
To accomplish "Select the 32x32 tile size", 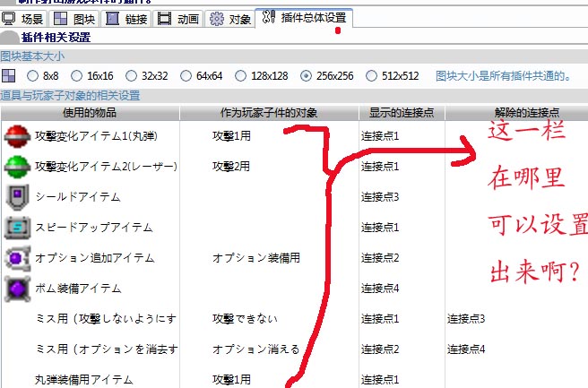I will point(147,76).
